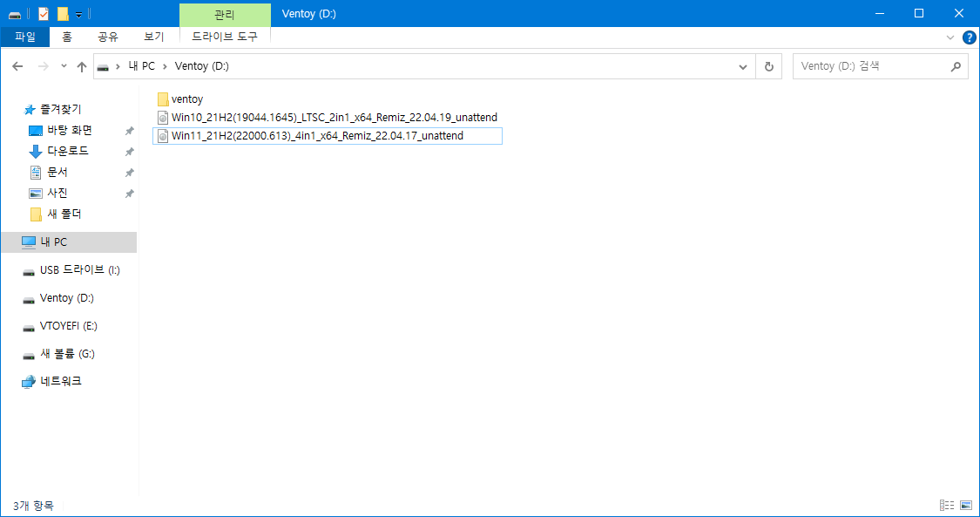Switch to the 공유 ribbon tab

point(108,37)
